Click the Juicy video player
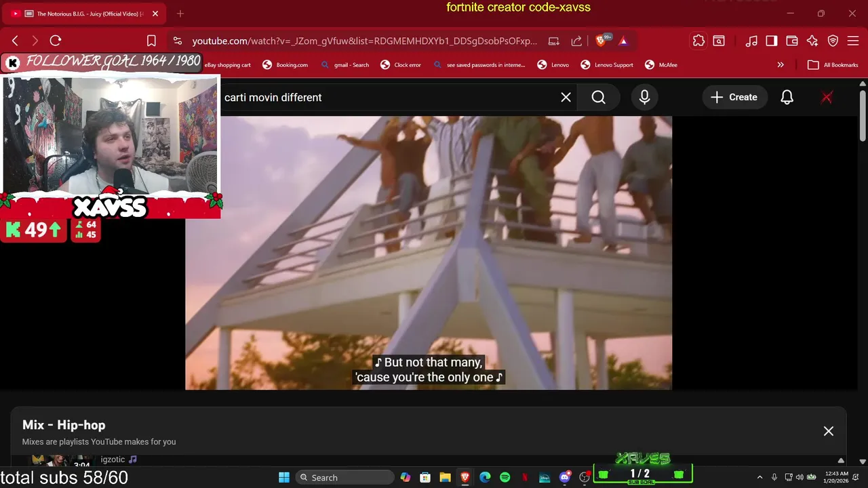Image resolution: width=868 pixels, height=488 pixels. point(429,253)
